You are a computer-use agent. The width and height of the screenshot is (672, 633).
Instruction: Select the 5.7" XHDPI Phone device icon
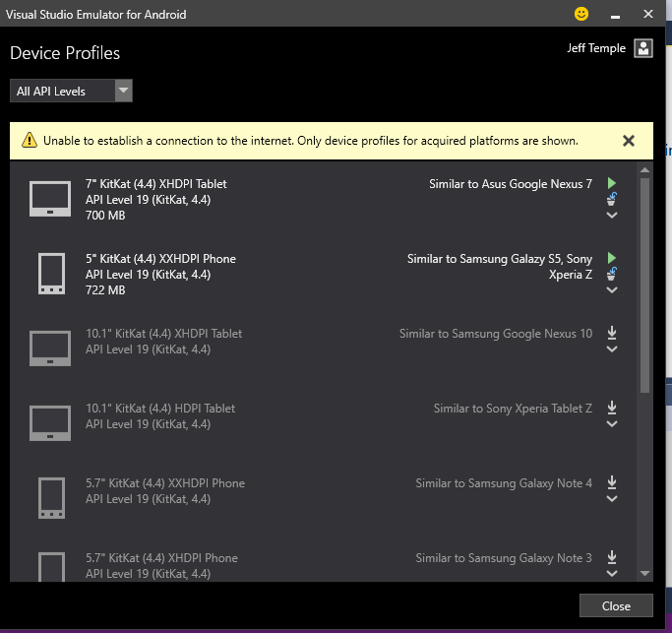[51, 567]
